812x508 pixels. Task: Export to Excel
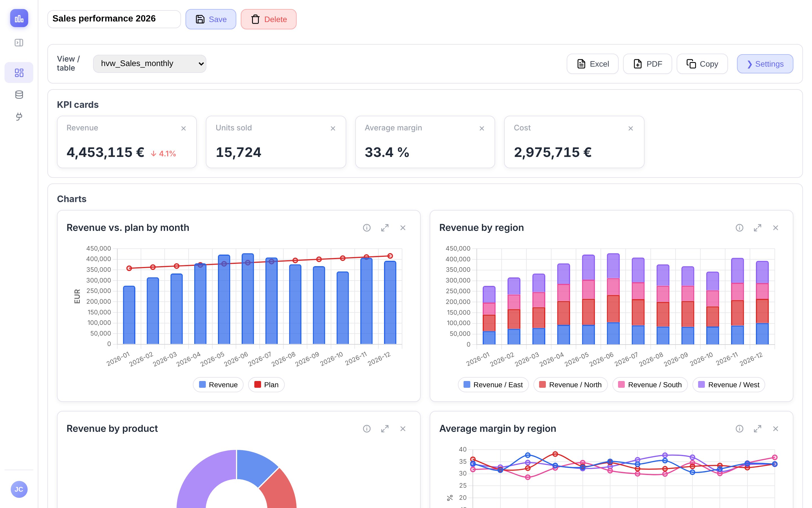[x=593, y=64]
